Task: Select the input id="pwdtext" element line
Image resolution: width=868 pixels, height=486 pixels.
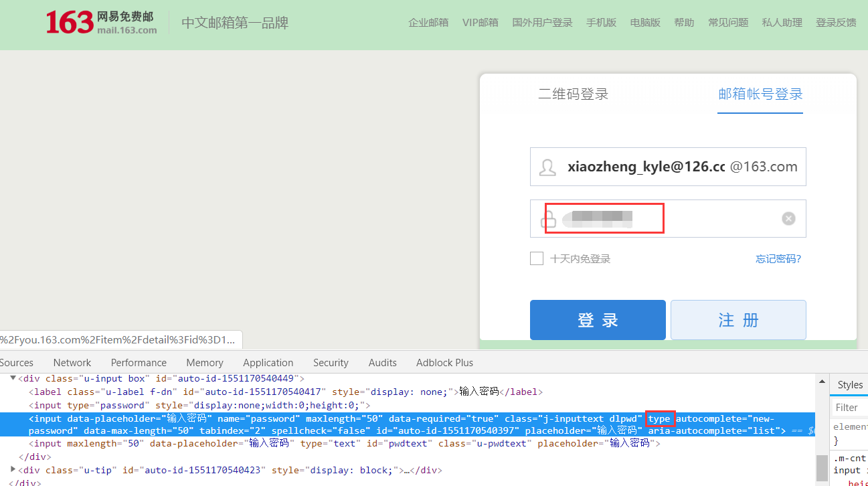Action: pos(344,443)
